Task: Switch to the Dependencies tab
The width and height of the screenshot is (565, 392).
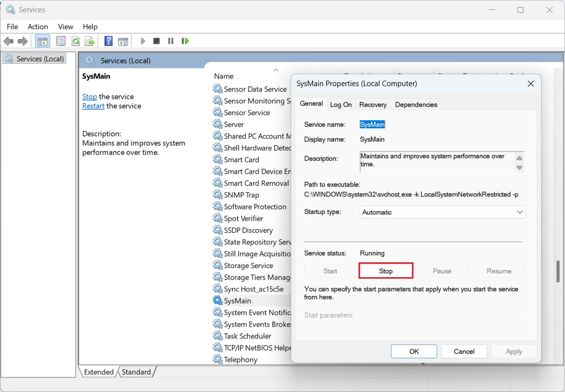Action: pos(416,104)
